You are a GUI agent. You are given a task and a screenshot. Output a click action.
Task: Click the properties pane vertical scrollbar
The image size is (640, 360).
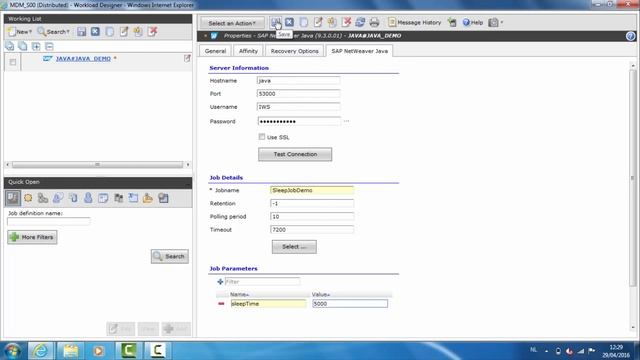coord(633,178)
